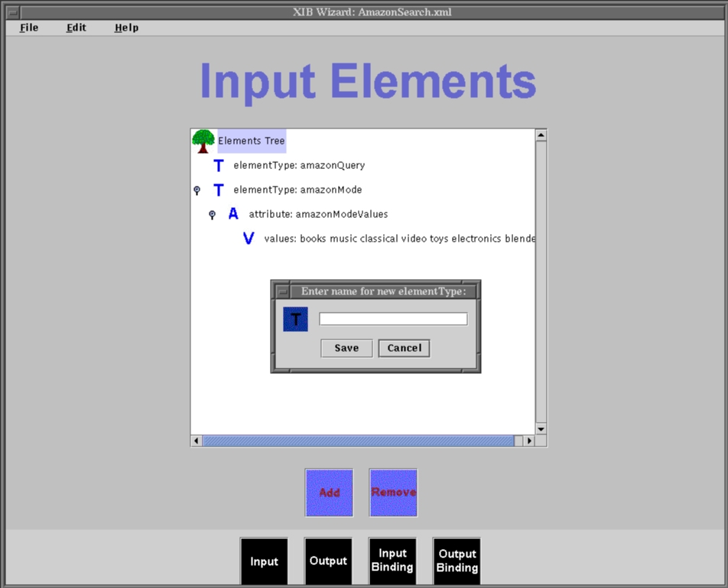Click the T icon beside amazonQuery

point(219,166)
